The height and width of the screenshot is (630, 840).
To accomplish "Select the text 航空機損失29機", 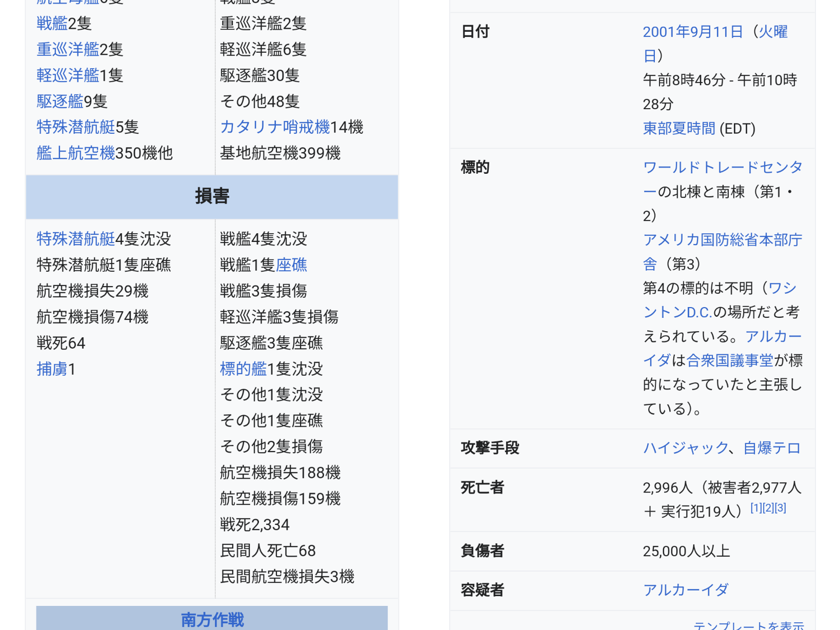I will (92, 291).
